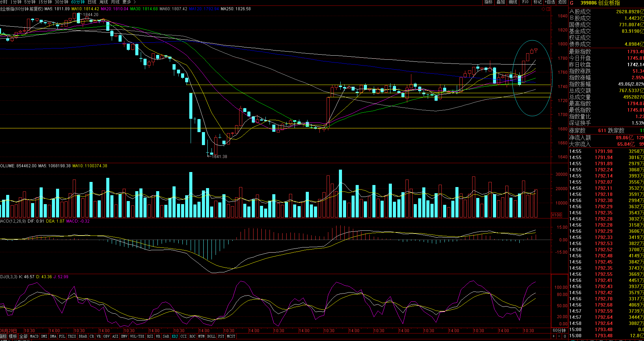Click the MACD(12,26,9) panel label
This screenshot has width=644, height=341.
point(13,221)
